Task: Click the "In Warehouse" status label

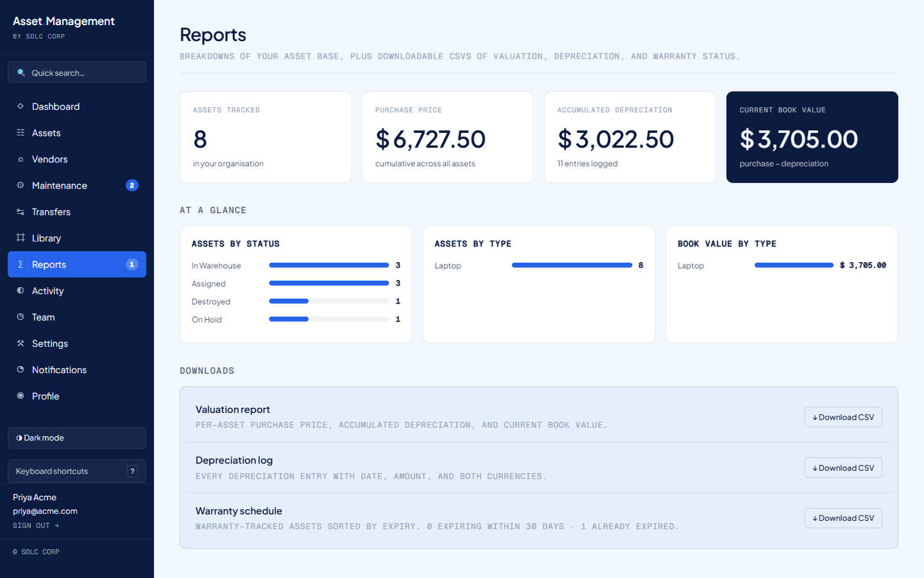Action: pos(216,265)
